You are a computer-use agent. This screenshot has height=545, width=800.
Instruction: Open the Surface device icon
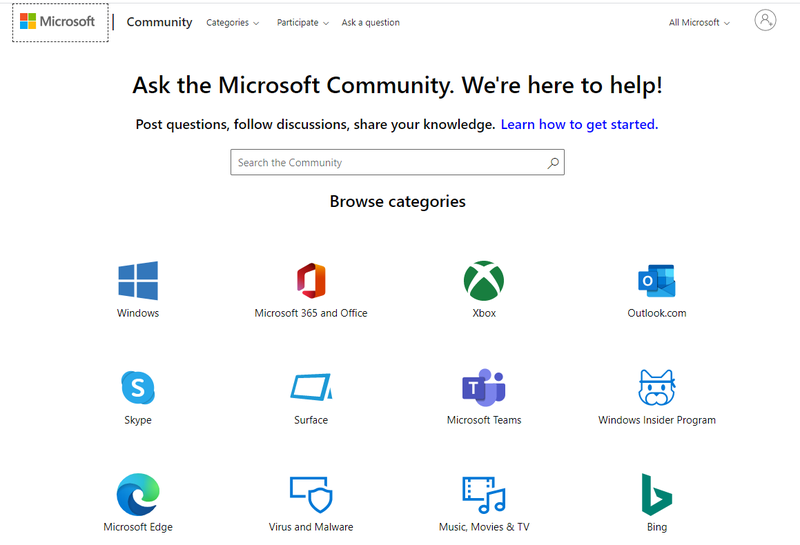point(311,387)
